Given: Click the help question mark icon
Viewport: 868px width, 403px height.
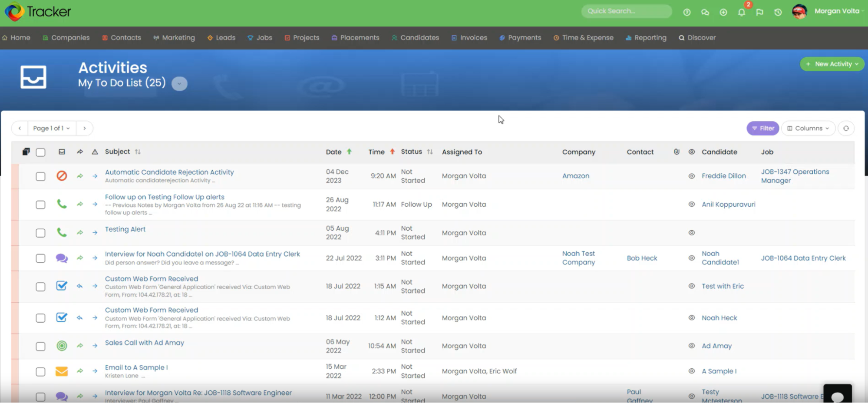Looking at the screenshot, I should [687, 12].
